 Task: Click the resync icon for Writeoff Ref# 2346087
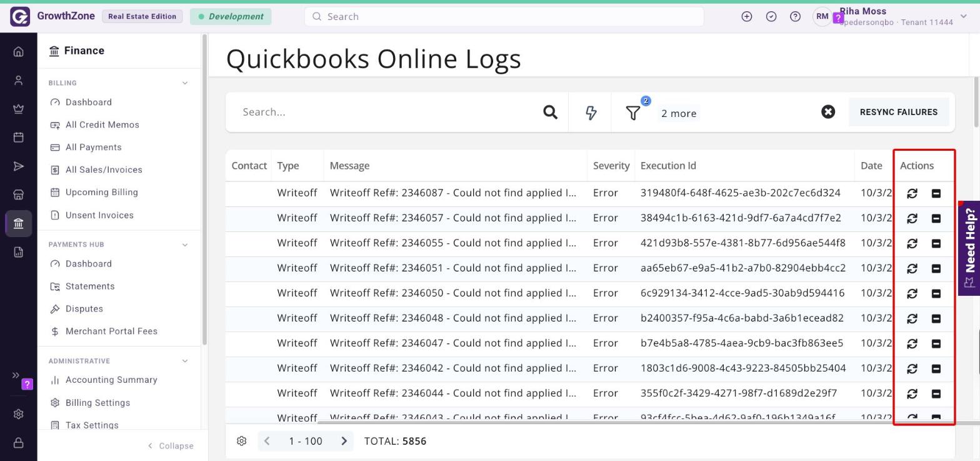point(912,193)
